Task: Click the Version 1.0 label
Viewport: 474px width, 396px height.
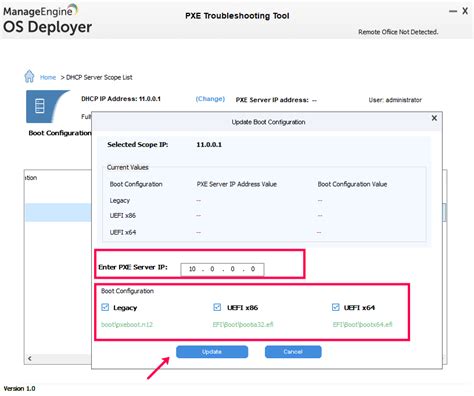Action: [x=19, y=389]
